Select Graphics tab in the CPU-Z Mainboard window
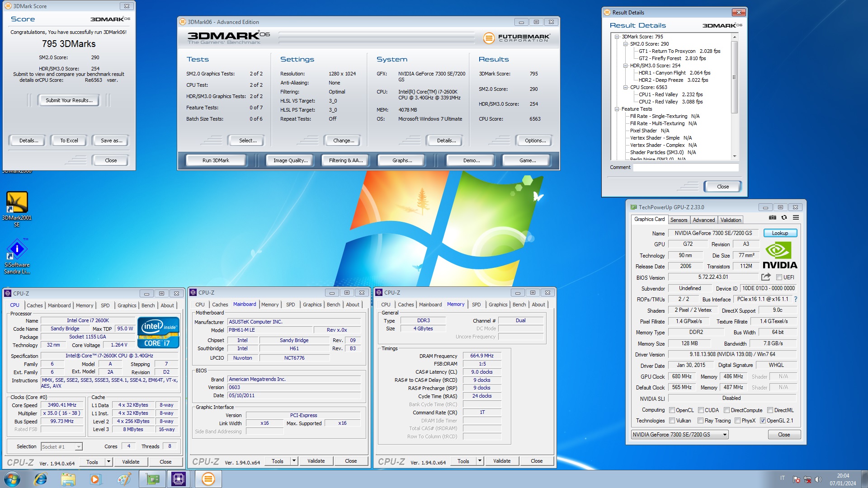The width and height of the screenshot is (868, 488). 312,305
